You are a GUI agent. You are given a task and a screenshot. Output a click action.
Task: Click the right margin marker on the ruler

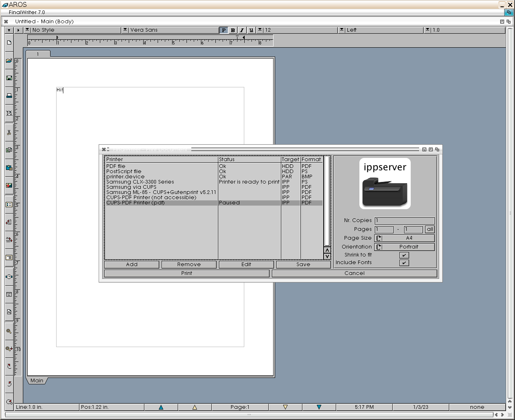coord(243,38)
